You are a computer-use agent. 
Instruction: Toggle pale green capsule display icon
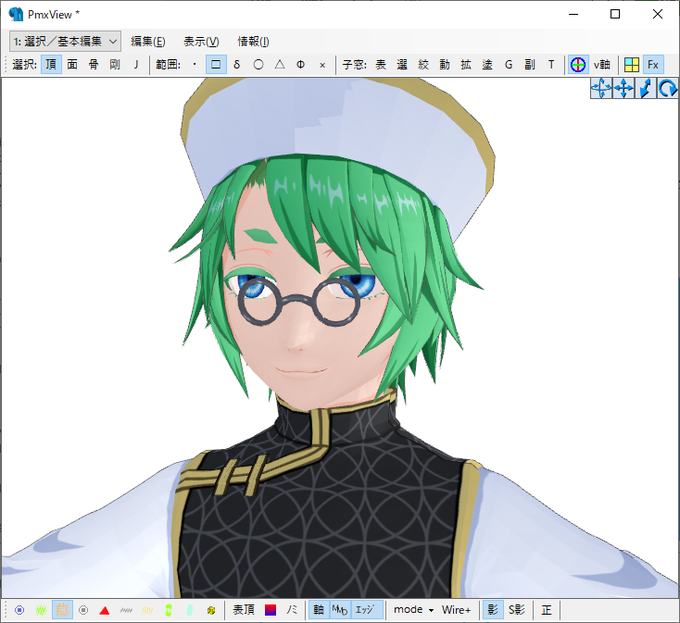(190, 610)
